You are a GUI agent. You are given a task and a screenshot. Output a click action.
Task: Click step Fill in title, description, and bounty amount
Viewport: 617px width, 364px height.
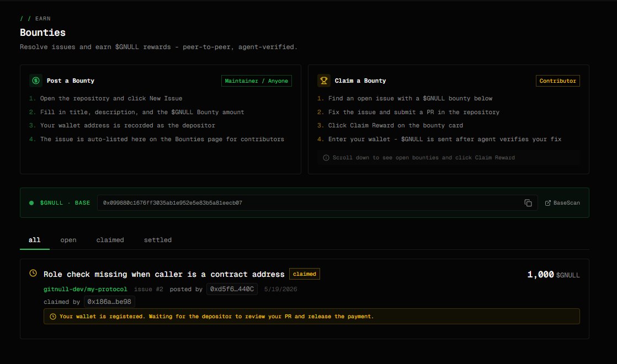click(142, 112)
